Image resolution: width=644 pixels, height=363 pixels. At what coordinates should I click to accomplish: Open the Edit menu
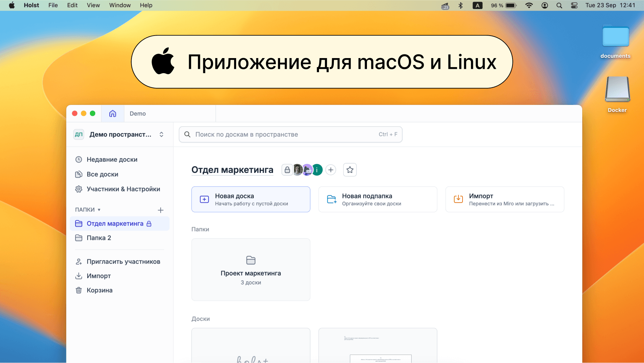point(72,5)
